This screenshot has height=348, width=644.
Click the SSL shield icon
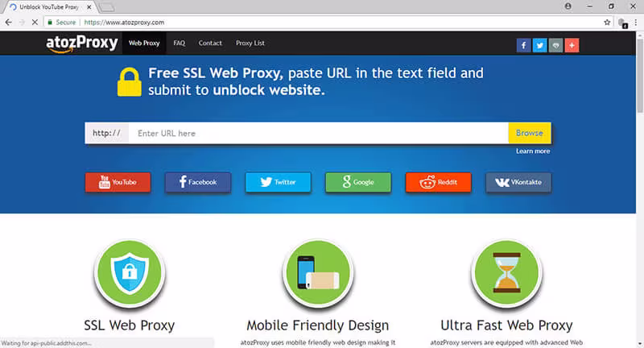coord(130,272)
